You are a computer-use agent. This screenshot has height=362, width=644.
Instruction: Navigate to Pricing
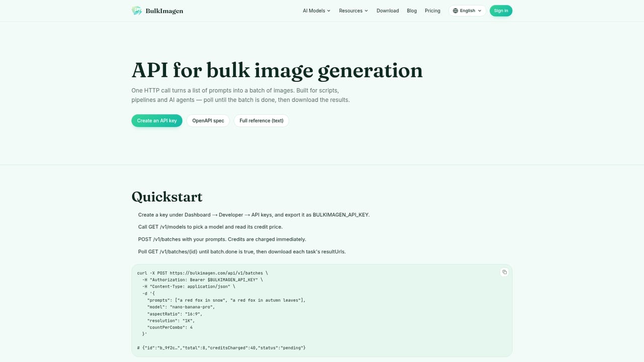click(433, 11)
